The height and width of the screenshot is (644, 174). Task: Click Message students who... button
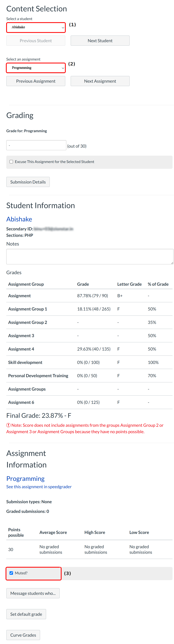[33, 593]
